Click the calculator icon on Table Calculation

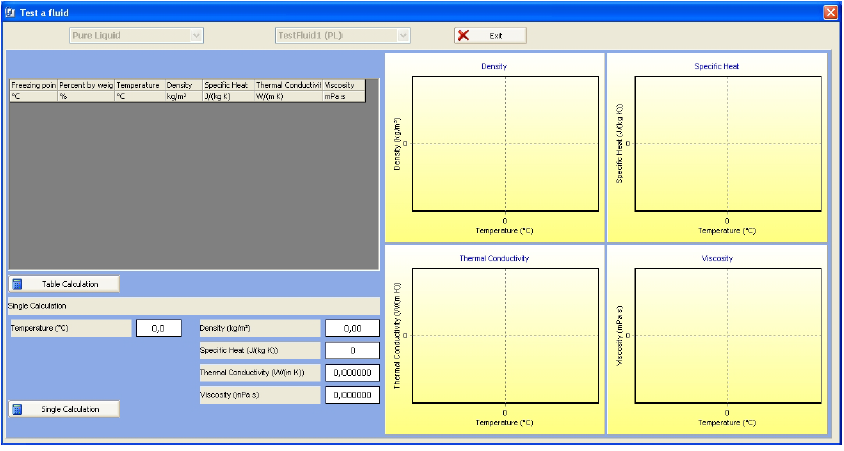coord(17,284)
